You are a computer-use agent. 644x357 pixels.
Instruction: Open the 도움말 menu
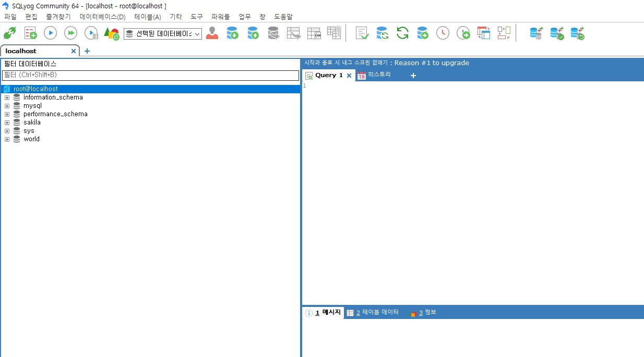click(x=283, y=17)
